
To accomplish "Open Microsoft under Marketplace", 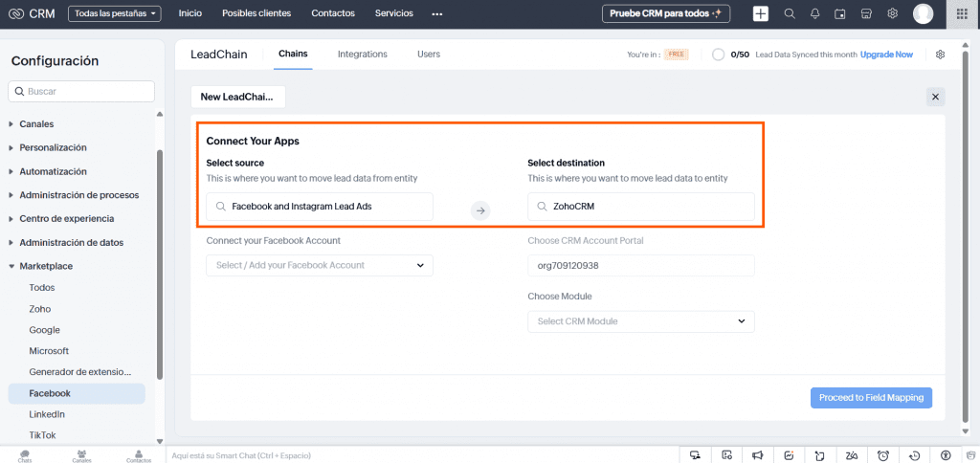I will pos(49,351).
